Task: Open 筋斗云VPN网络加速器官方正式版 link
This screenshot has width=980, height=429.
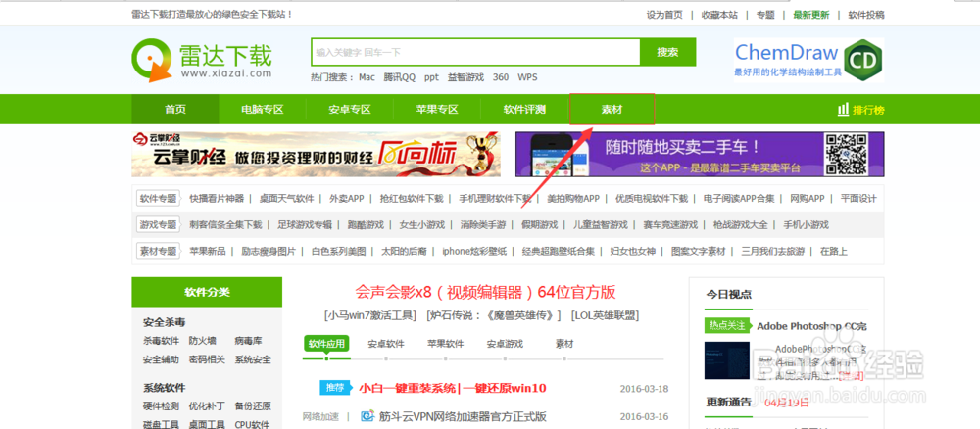Action: coord(463,416)
